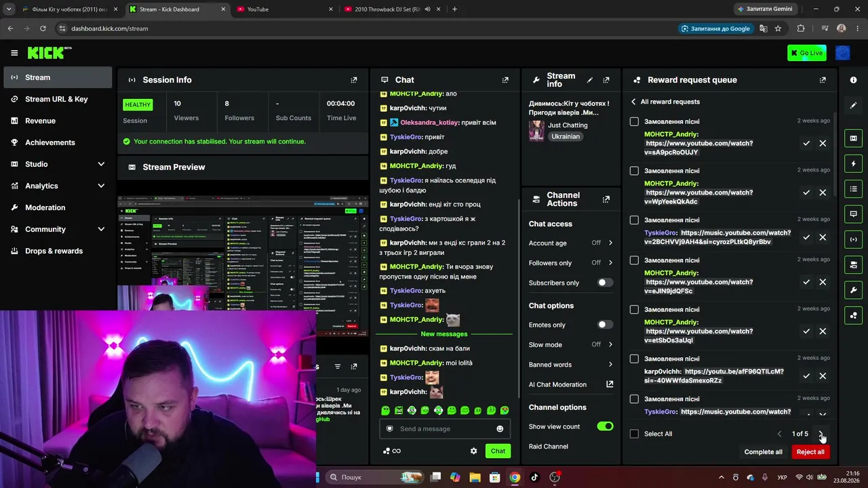Open the Followers only setting
Image resolution: width=868 pixels, height=488 pixels.
pos(571,263)
